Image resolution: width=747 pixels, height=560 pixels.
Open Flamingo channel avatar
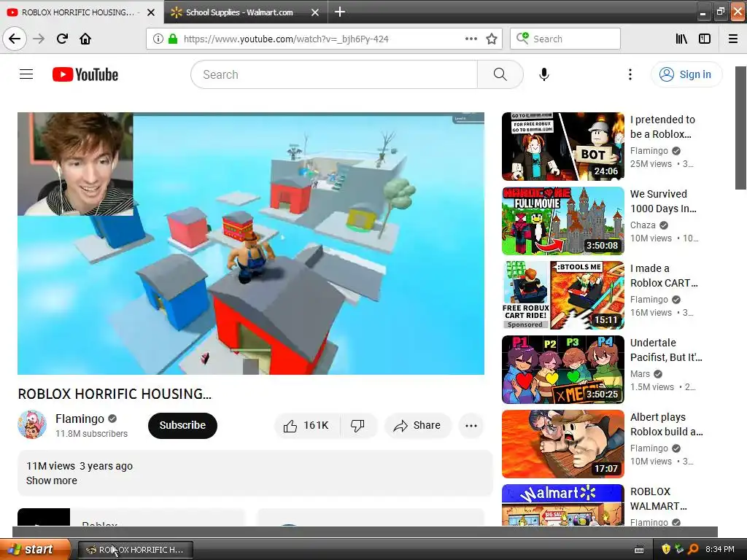(x=32, y=424)
